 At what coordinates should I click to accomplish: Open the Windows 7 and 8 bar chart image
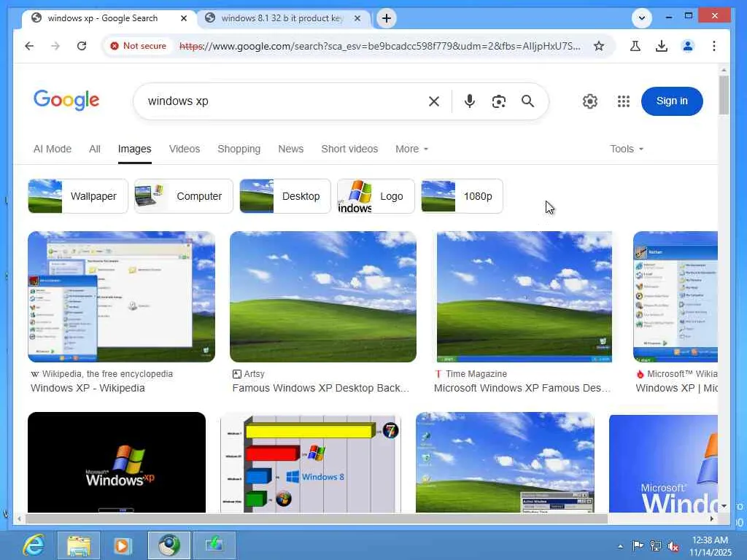click(x=311, y=464)
